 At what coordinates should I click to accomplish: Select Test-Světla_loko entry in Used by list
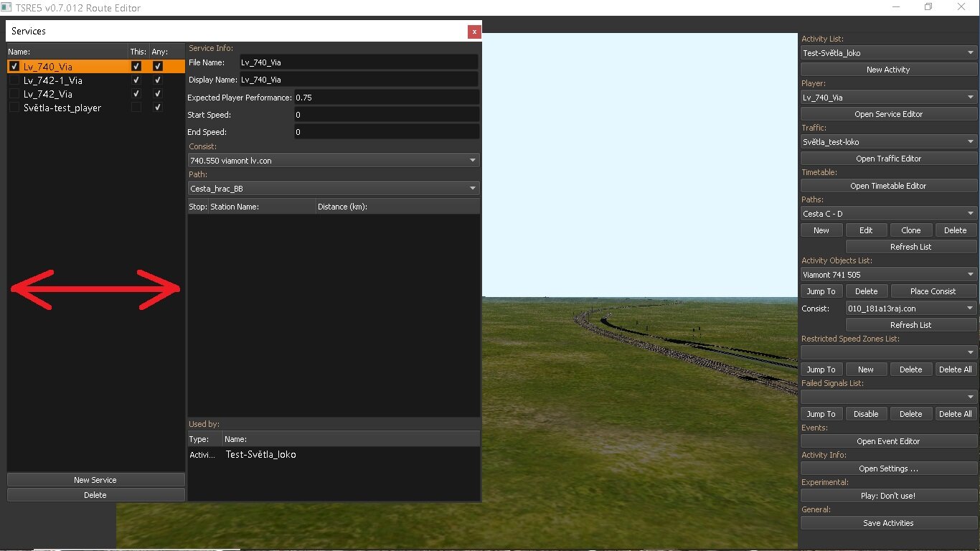[x=260, y=455]
